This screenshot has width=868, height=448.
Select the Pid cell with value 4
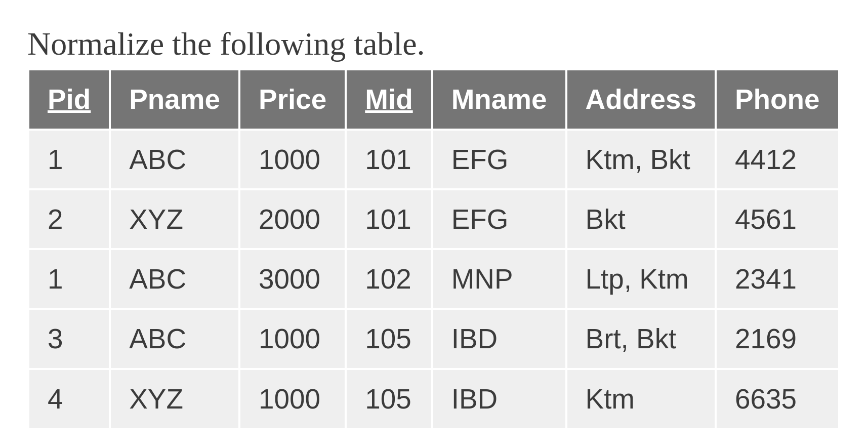[69, 399]
